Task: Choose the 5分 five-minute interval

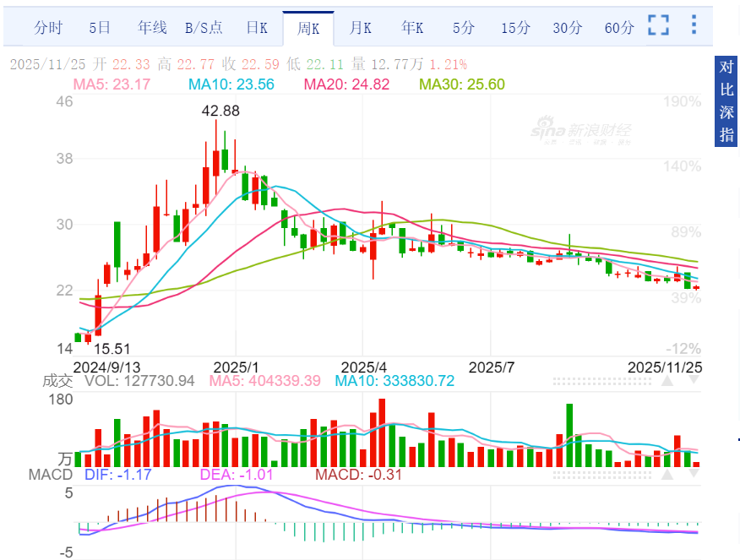Action: [463, 28]
